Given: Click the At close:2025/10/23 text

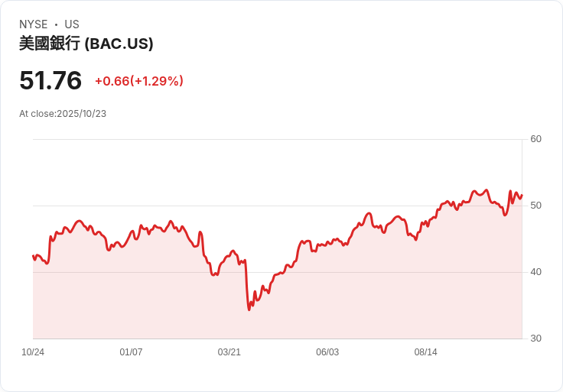Looking at the screenshot, I should click(x=63, y=114).
